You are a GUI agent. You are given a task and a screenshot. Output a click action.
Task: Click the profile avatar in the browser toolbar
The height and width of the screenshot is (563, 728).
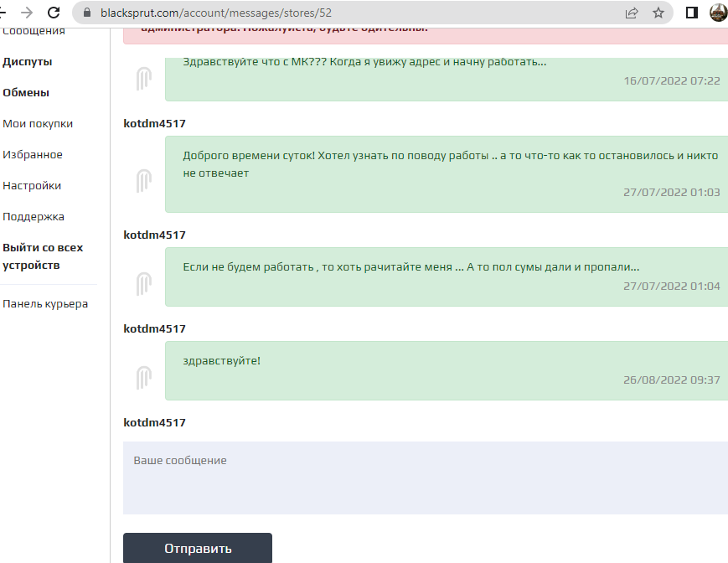pos(719,13)
